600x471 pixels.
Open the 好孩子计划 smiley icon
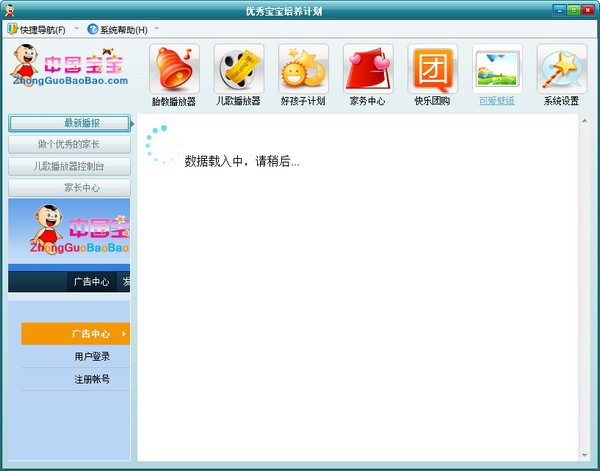coord(303,69)
